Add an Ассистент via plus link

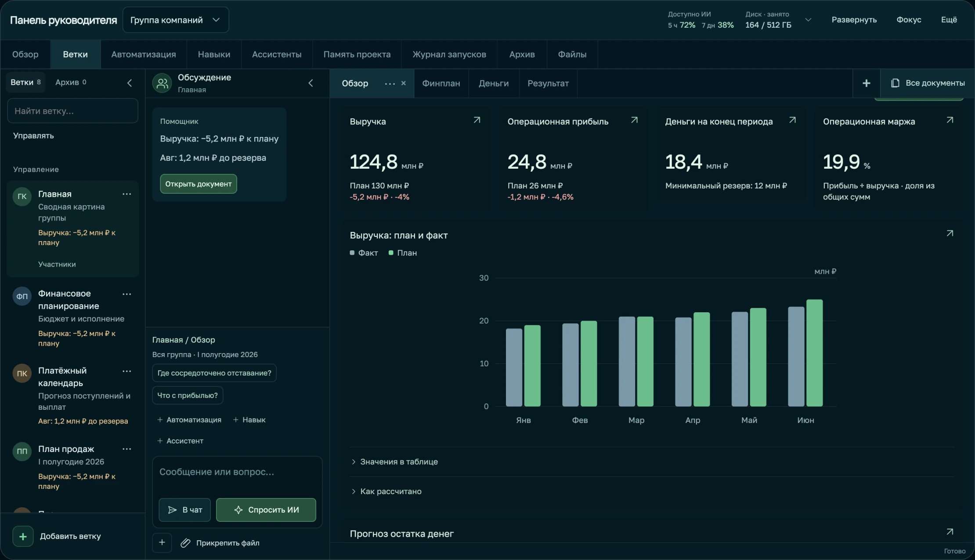pos(181,441)
